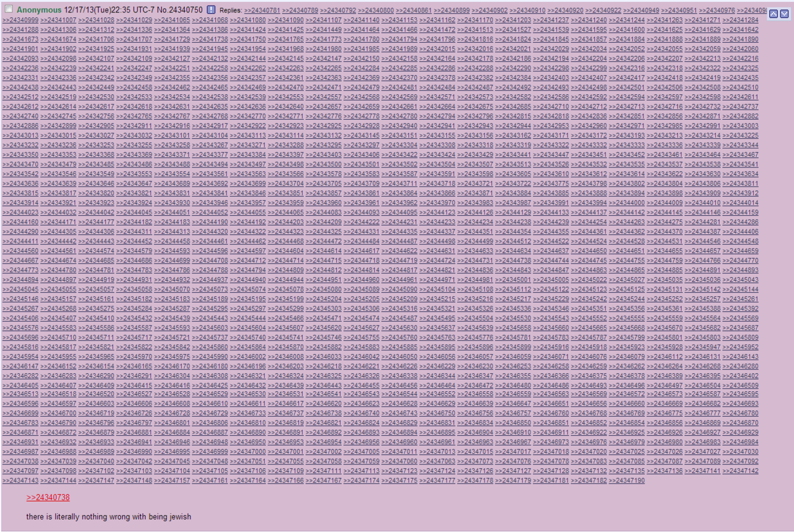Open reply link >>24347143
This screenshot has width=794, height=532.
tap(20, 481)
